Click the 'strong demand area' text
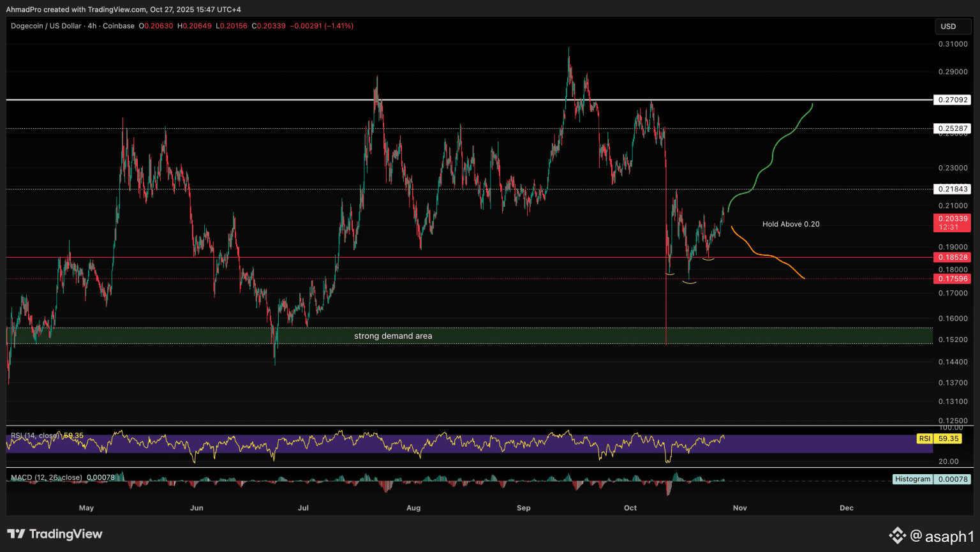980x552 pixels. coord(393,336)
